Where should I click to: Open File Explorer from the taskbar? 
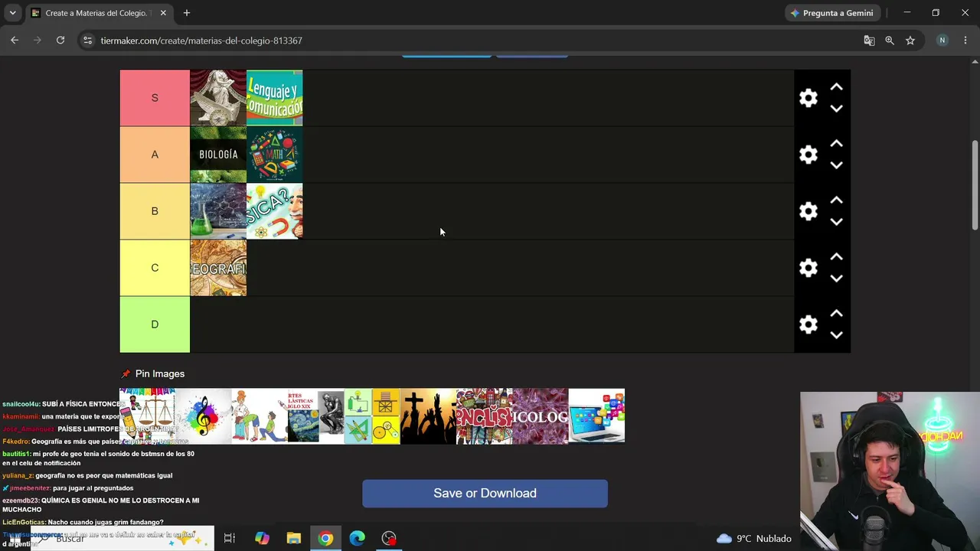pos(293,538)
